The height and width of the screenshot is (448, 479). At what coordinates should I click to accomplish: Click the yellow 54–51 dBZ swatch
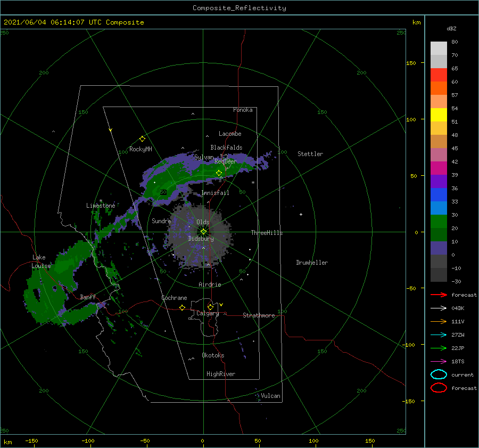click(439, 115)
